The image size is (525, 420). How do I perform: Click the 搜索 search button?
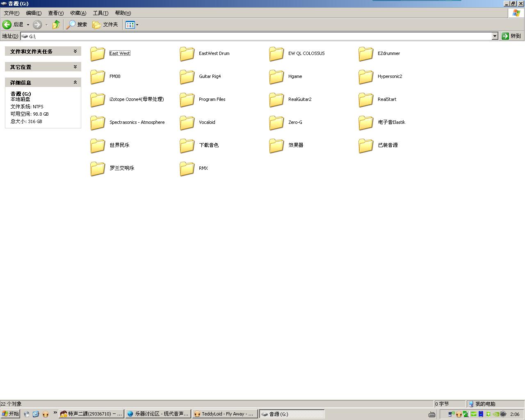(x=77, y=25)
